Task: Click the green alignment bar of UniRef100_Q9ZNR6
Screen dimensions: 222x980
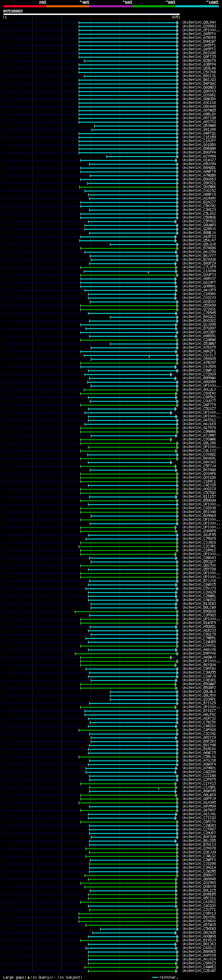Action: point(129,187)
